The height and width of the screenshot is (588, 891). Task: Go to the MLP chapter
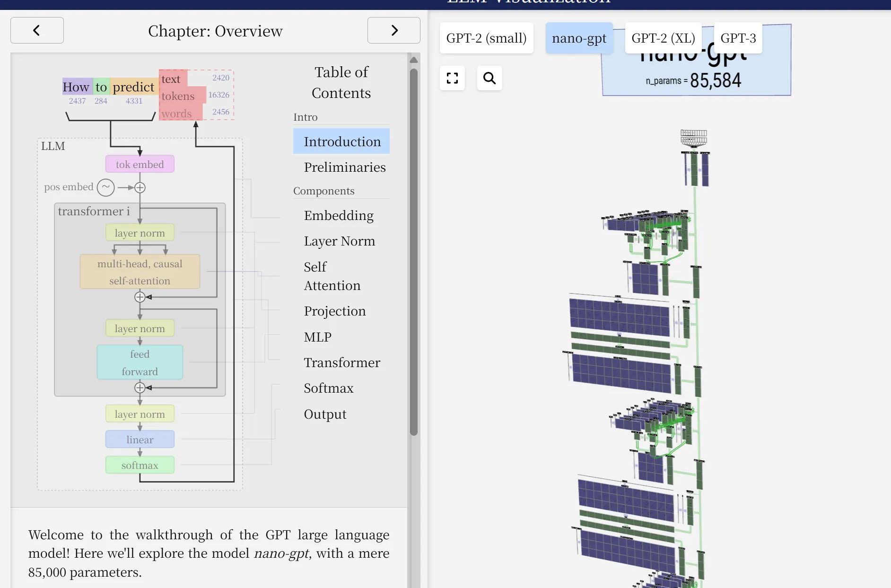[317, 337]
